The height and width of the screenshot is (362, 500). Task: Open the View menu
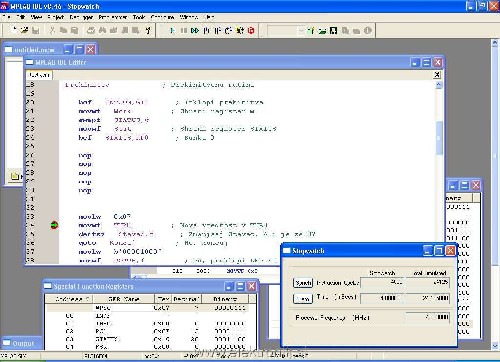click(36, 17)
